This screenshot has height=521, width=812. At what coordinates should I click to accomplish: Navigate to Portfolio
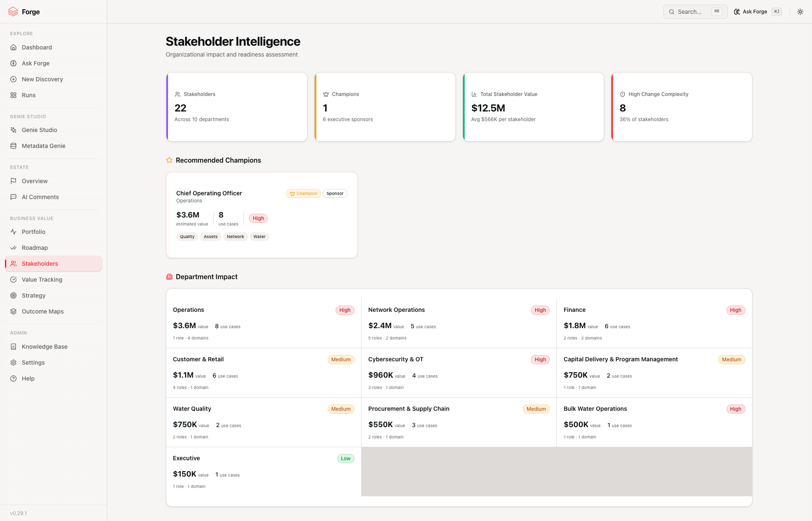(x=54, y=232)
